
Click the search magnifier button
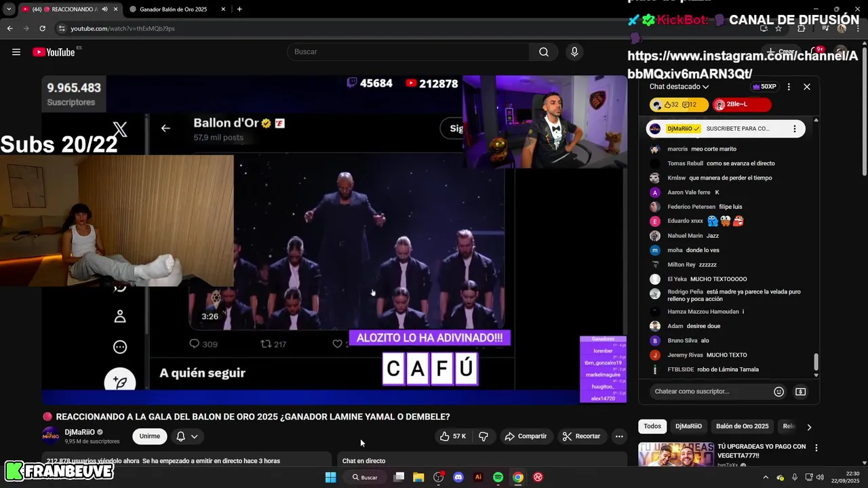coord(544,52)
